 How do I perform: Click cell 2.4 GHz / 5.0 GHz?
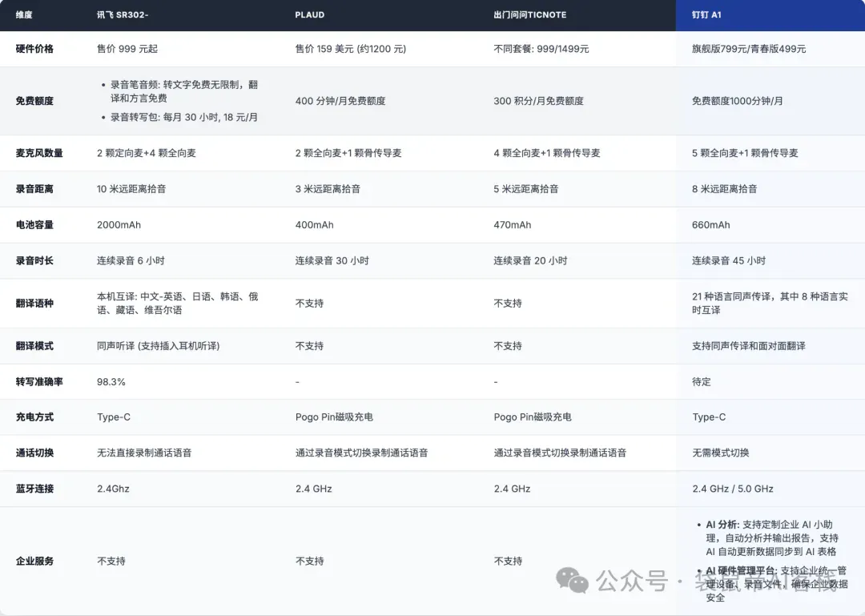coord(733,489)
